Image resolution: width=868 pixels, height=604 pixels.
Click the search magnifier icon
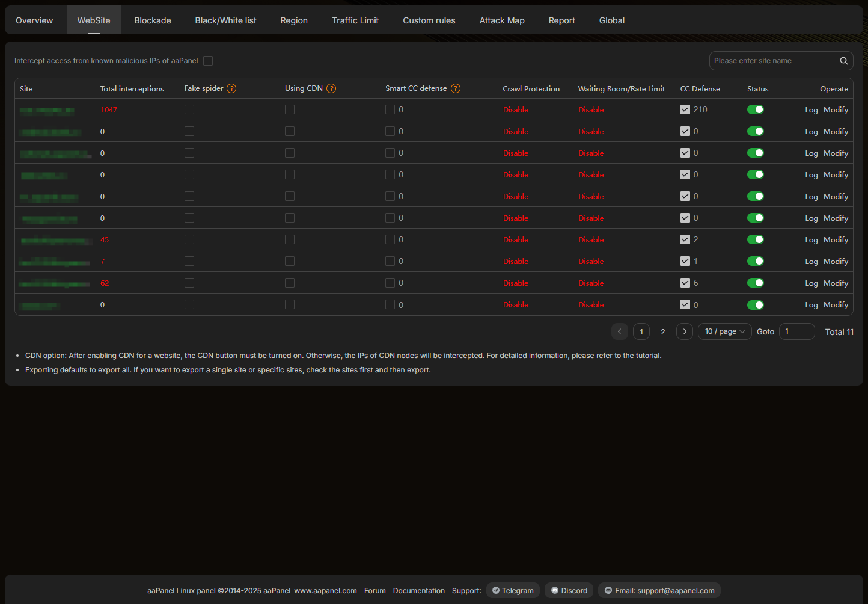[843, 61]
